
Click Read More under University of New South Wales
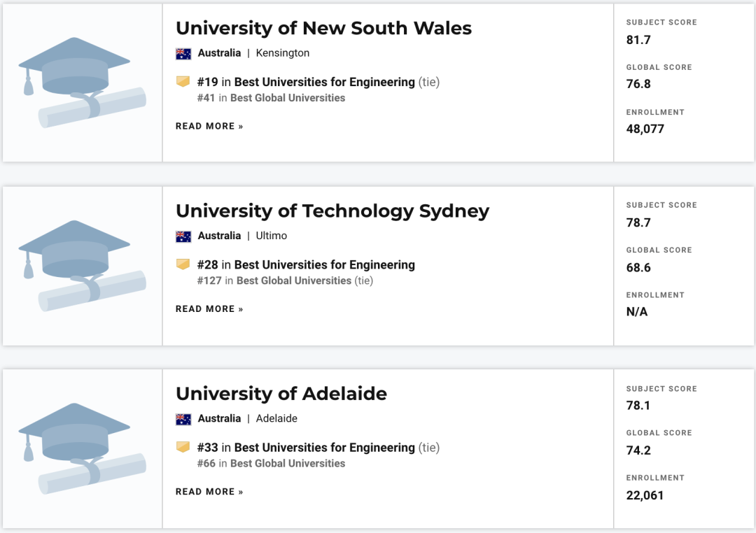[x=209, y=127]
